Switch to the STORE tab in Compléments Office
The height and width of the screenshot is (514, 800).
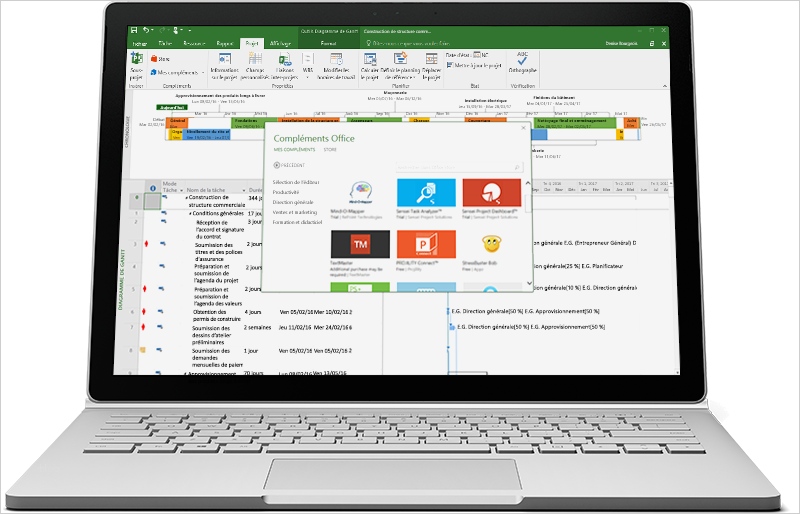[x=330, y=150]
